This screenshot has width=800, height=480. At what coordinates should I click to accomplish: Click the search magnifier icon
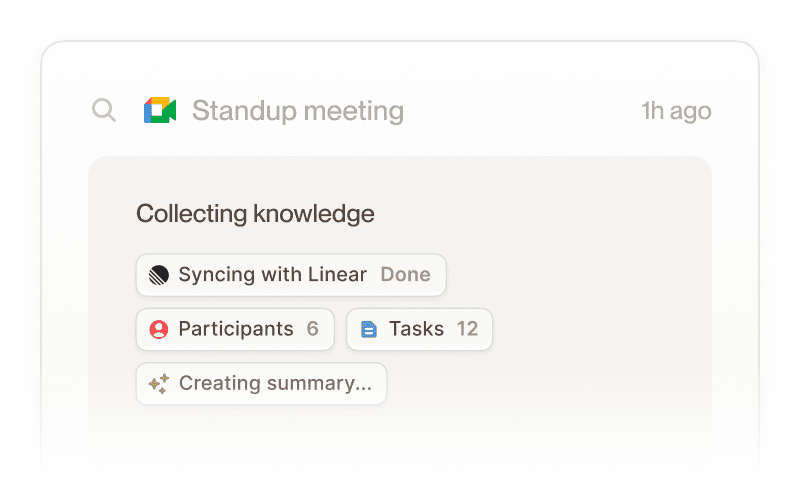(104, 110)
